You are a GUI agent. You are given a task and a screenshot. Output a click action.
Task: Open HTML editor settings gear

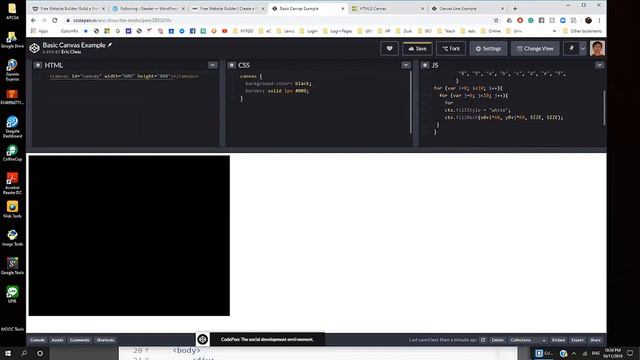[38, 65]
